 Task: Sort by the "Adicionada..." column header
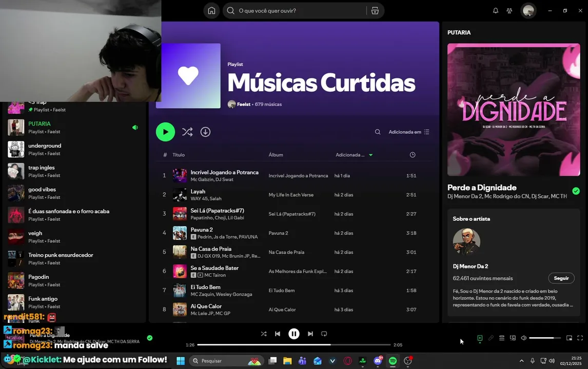(x=354, y=155)
